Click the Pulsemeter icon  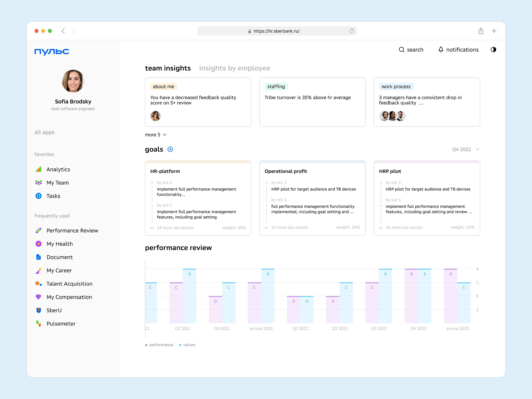(39, 324)
